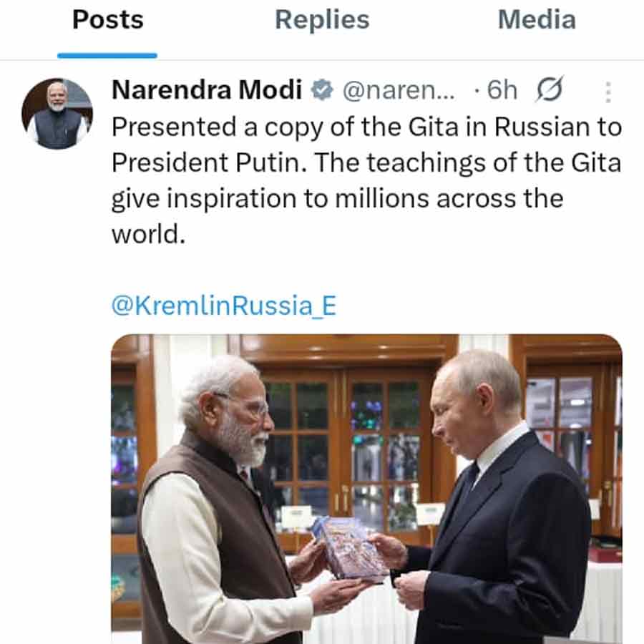Open the Narendra Modi display name
644x644 pixels.
pyautogui.click(x=208, y=90)
